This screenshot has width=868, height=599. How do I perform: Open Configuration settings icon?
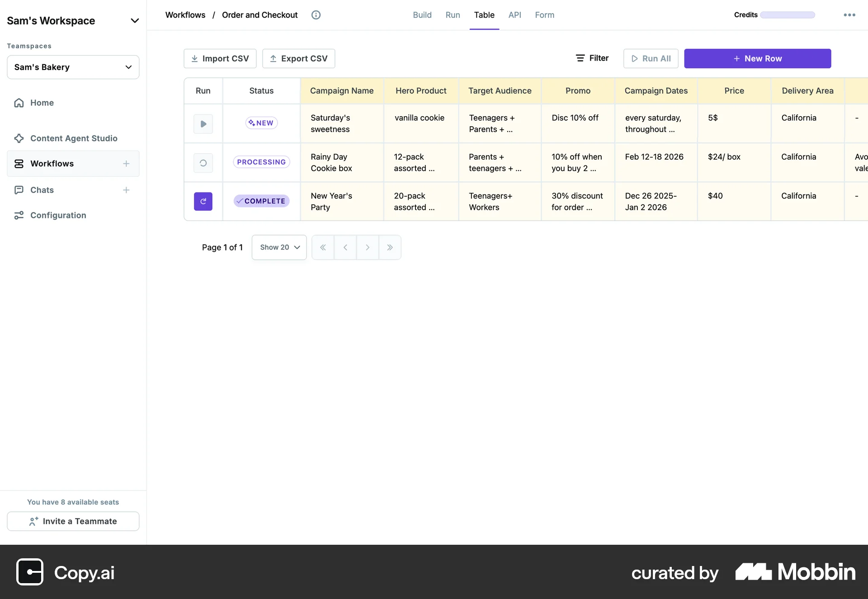19,215
